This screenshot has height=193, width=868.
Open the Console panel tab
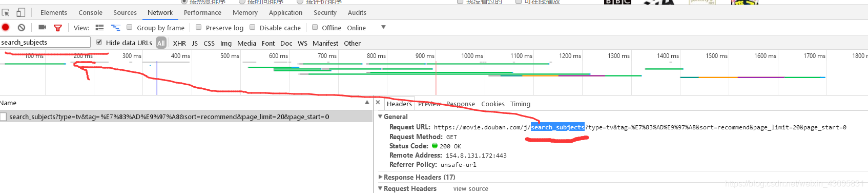click(91, 12)
